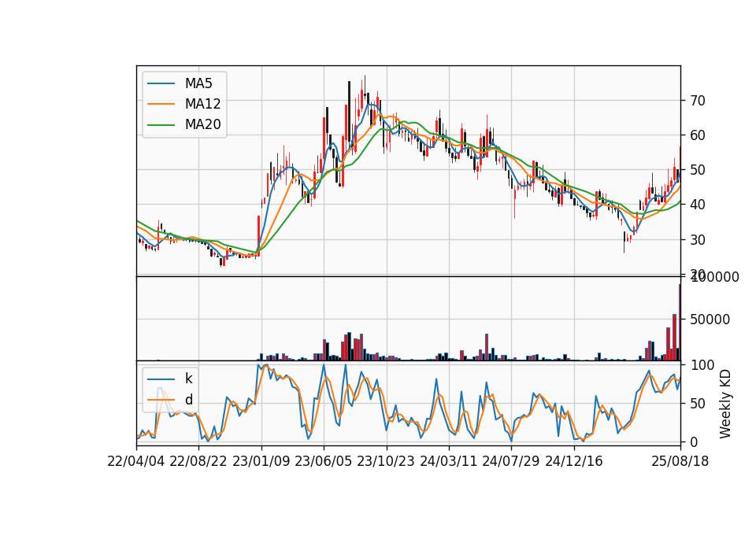Image resolution: width=756 pixels, height=543 pixels.
Task: Click the 24/03/11 date tick label
Action: [449, 461]
